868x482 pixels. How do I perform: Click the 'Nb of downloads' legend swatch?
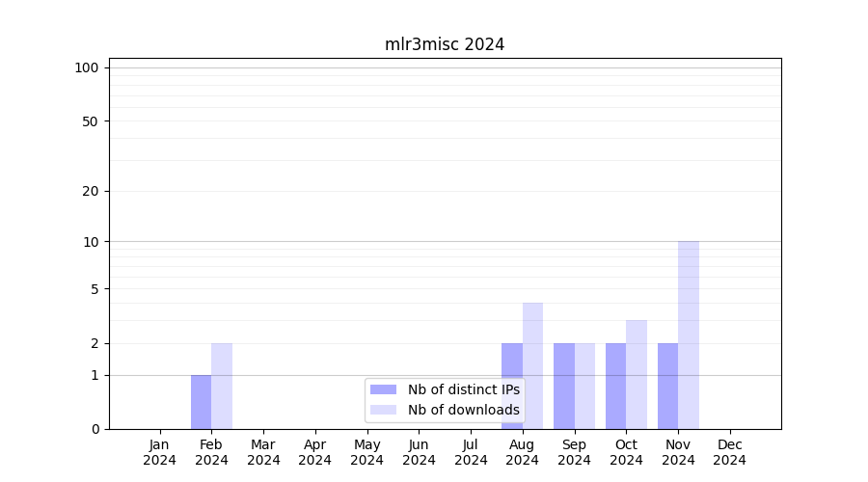coord(383,410)
